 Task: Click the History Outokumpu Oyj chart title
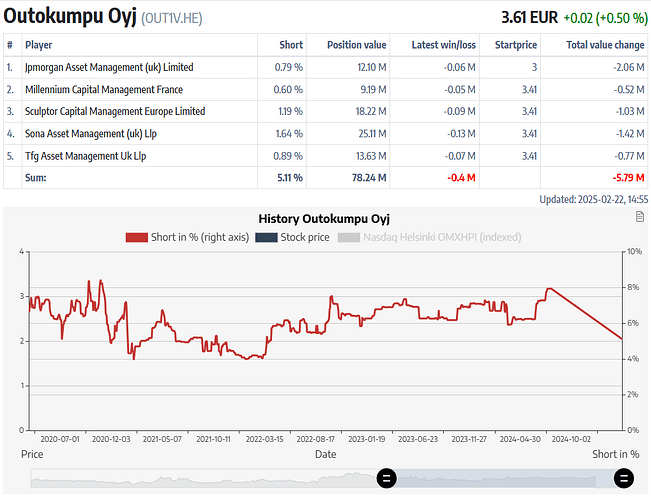pyautogui.click(x=324, y=219)
